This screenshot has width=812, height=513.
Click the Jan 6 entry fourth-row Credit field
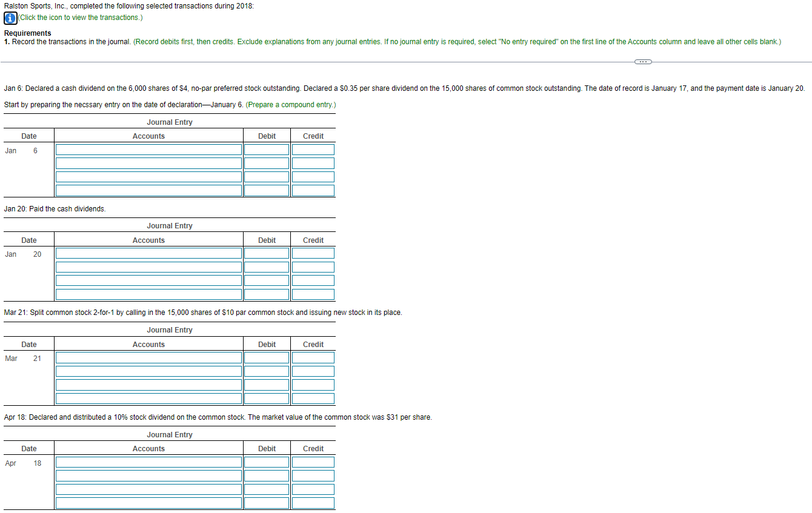pyautogui.click(x=313, y=190)
